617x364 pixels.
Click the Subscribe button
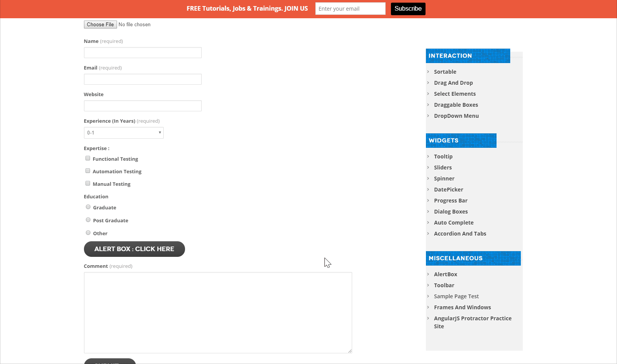click(x=408, y=9)
